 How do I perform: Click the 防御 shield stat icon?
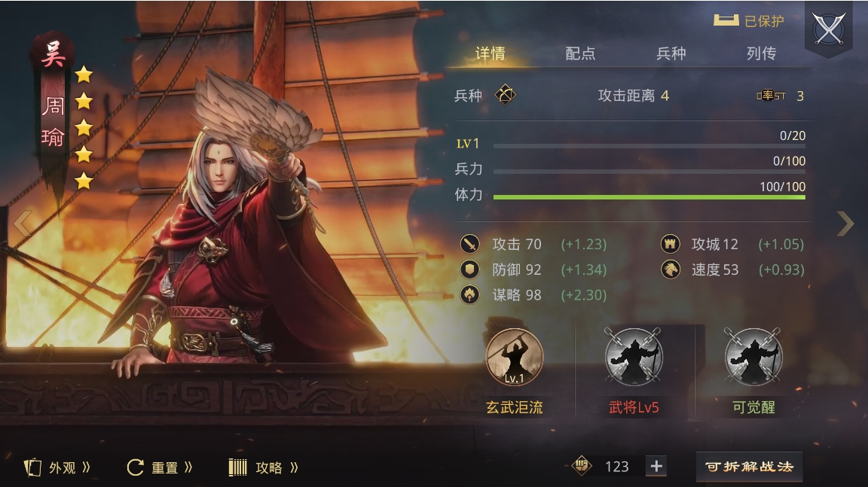pyautogui.click(x=470, y=269)
